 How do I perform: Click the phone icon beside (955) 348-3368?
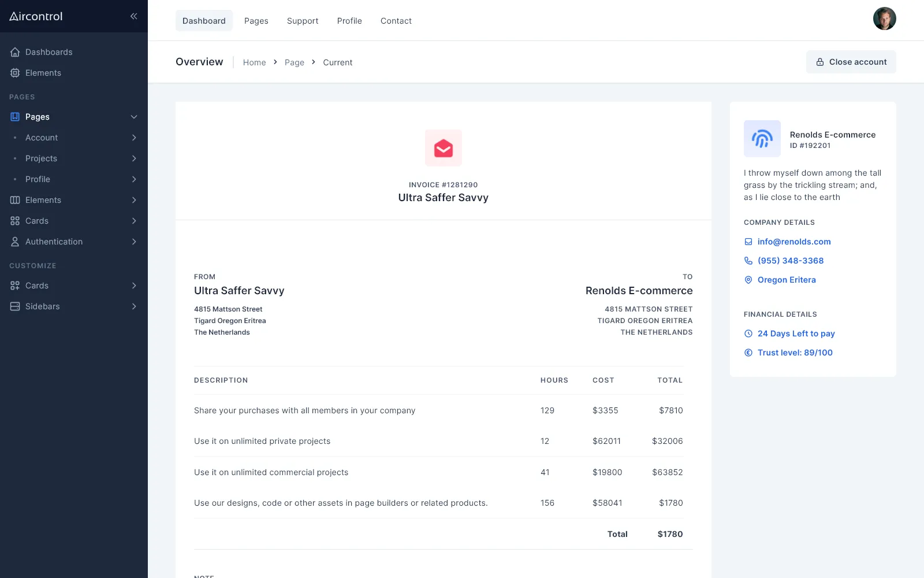click(748, 261)
